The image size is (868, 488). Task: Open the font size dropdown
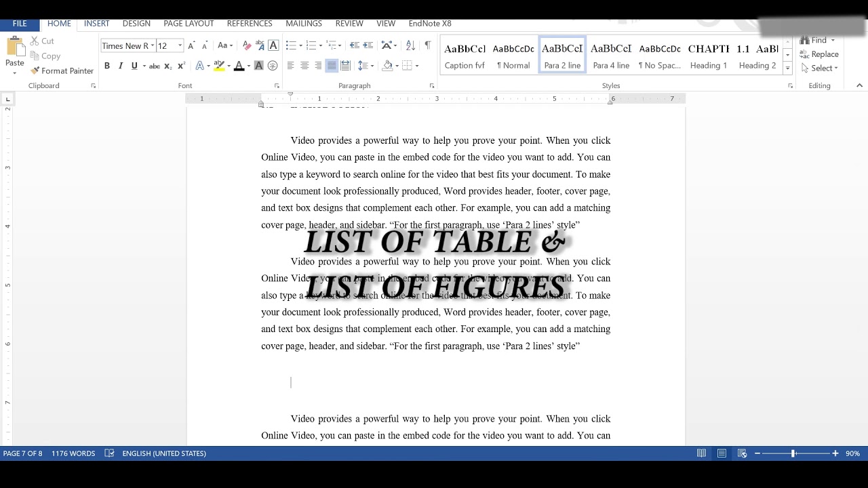click(180, 46)
